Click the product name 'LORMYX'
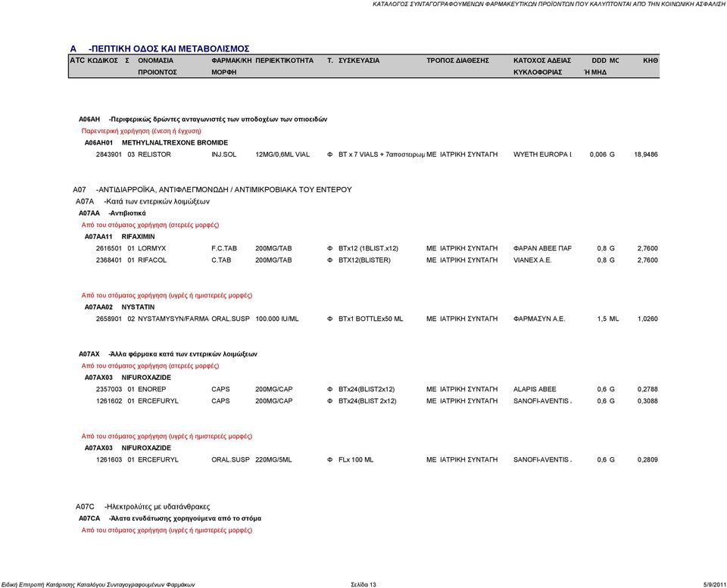 [x=151, y=248]
